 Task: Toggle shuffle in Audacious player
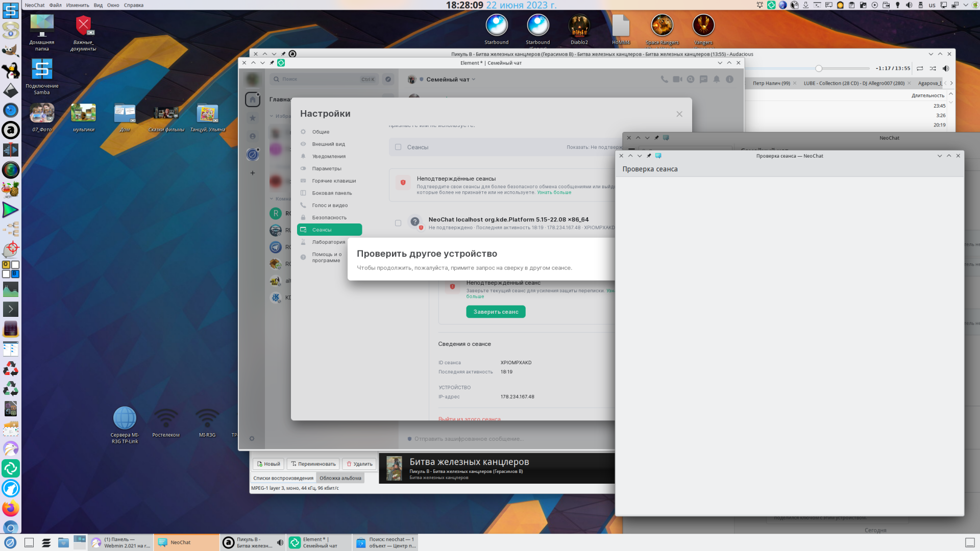click(933, 68)
